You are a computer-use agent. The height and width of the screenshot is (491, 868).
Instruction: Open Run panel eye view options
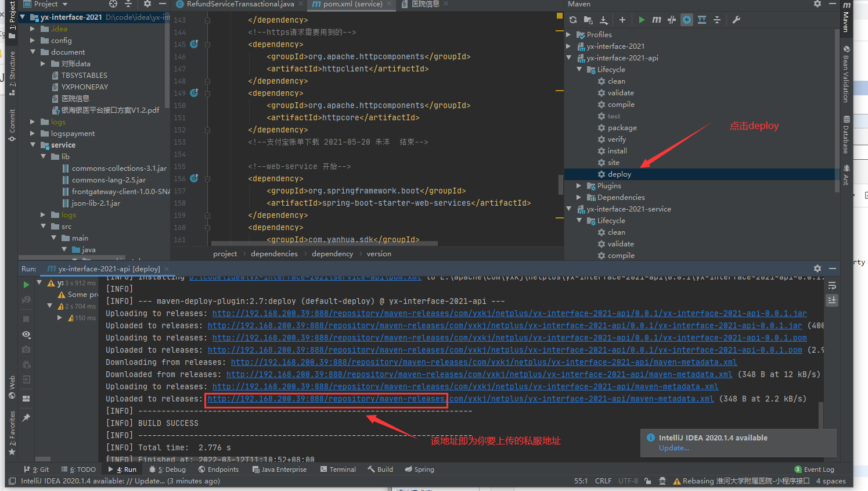[26, 335]
